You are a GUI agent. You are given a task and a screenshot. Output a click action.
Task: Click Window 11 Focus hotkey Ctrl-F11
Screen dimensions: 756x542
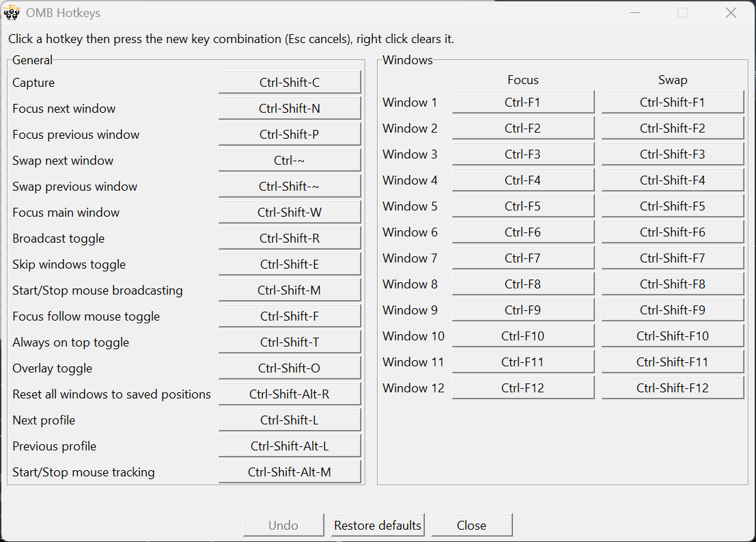[x=523, y=362]
